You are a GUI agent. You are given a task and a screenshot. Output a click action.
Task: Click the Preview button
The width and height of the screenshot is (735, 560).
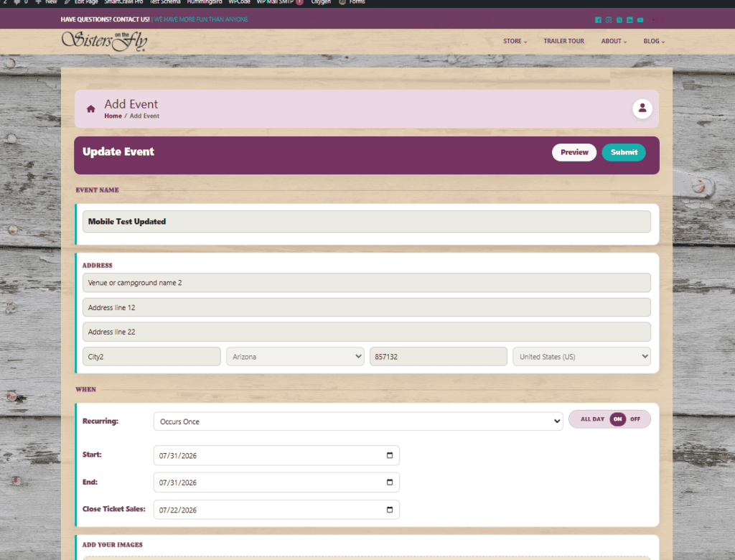(x=574, y=152)
